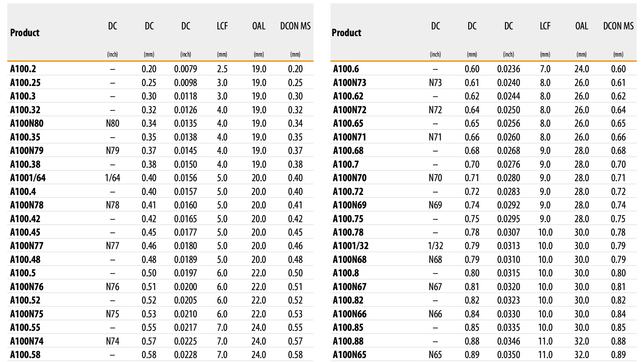Screen dimensions: 644x362
Task: Click LCF column header in left table
Action: click(x=222, y=26)
